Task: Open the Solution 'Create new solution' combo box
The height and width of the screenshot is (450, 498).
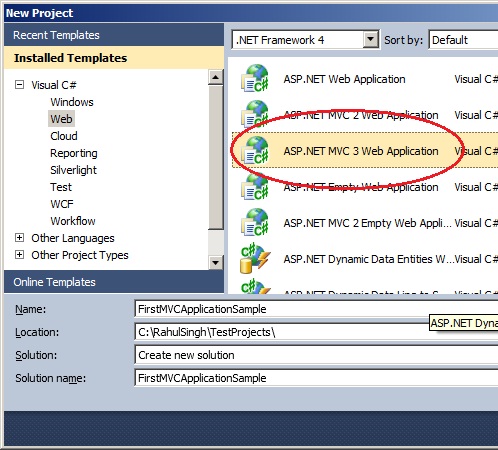Action: 316,355
